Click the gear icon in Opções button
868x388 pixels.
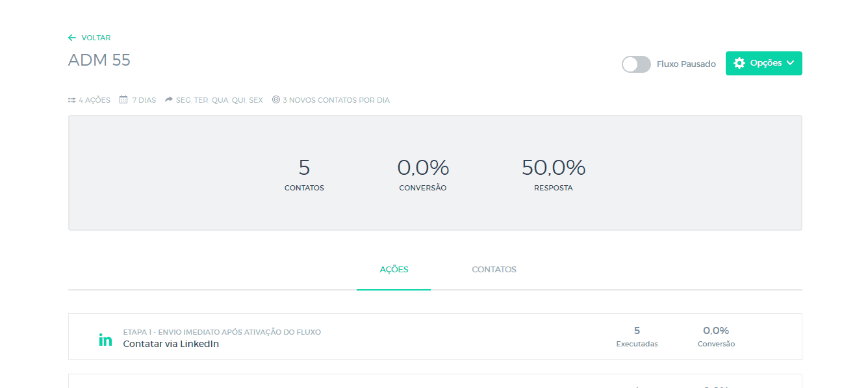pyautogui.click(x=739, y=63)
